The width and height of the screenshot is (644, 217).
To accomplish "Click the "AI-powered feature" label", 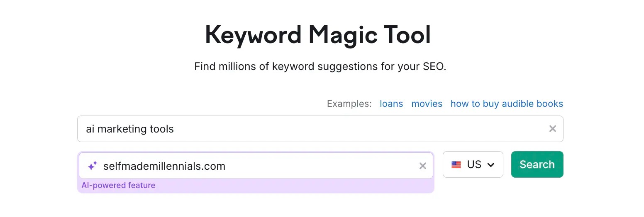I will tap(118, 186).
